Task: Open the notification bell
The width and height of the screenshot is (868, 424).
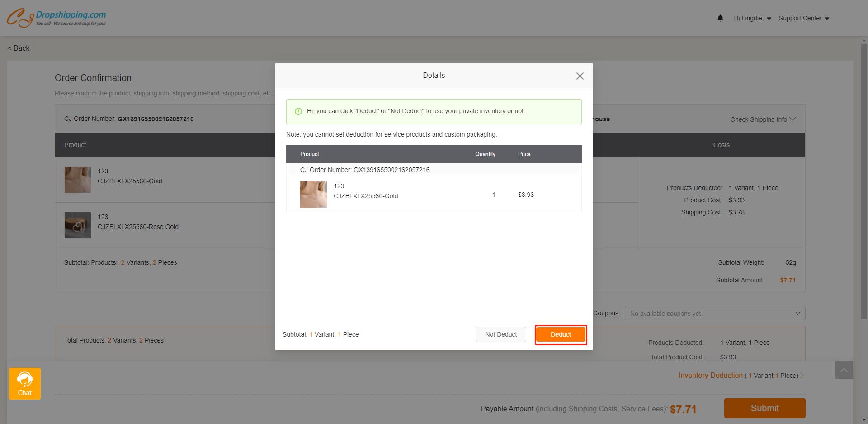Action: pos(720,18)
